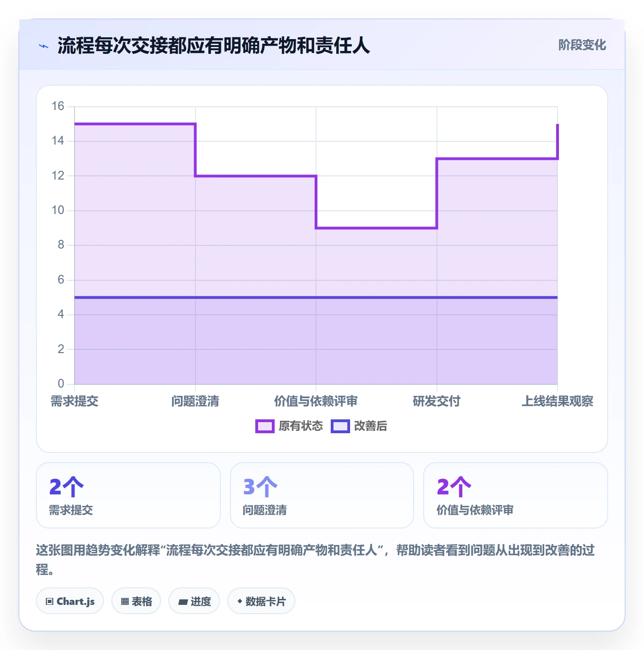644x650 pixels.
Task: Click the bar icon inside 进度 chip
Action: pos(183,602)
